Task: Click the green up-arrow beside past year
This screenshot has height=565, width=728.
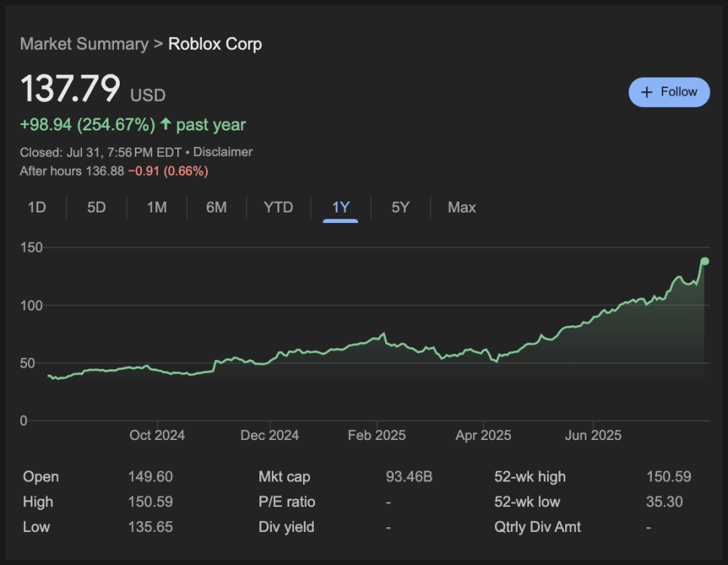Action: pyautogui.click(x=166, y=124)
